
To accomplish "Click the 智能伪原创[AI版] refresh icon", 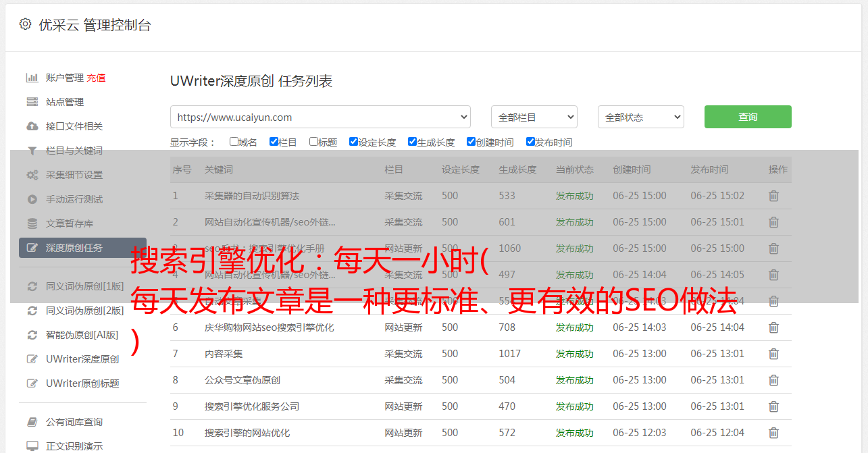I will click(x=32, y=335).
